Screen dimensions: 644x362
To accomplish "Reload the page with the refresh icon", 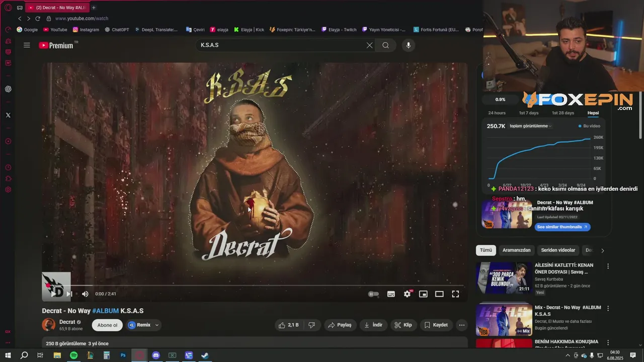I will (37, 19).
